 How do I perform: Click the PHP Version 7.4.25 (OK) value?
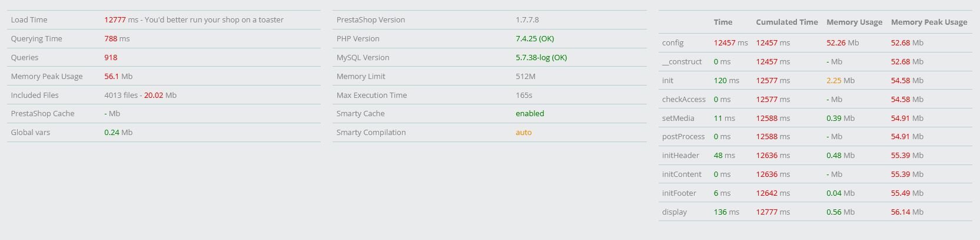pyautogui.click(x=534, y=38)
